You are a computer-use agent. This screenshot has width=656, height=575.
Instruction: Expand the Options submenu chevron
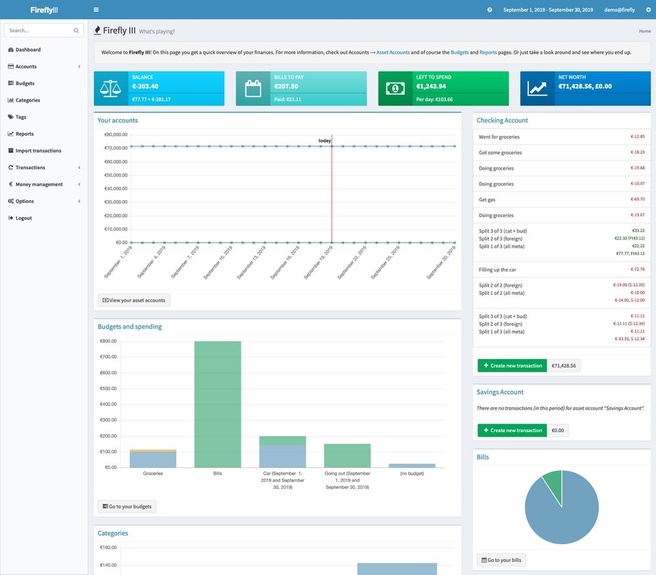(79, 201)
